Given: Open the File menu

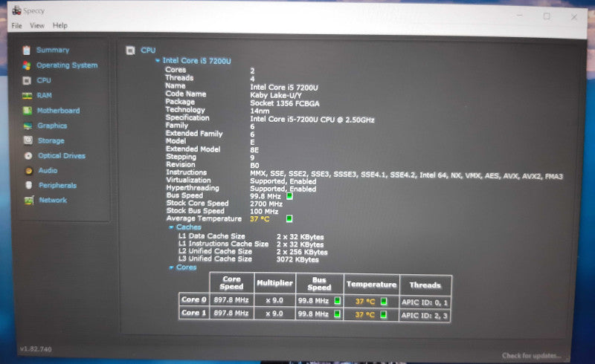Looking at the screenshot, I should pos(16,26).
